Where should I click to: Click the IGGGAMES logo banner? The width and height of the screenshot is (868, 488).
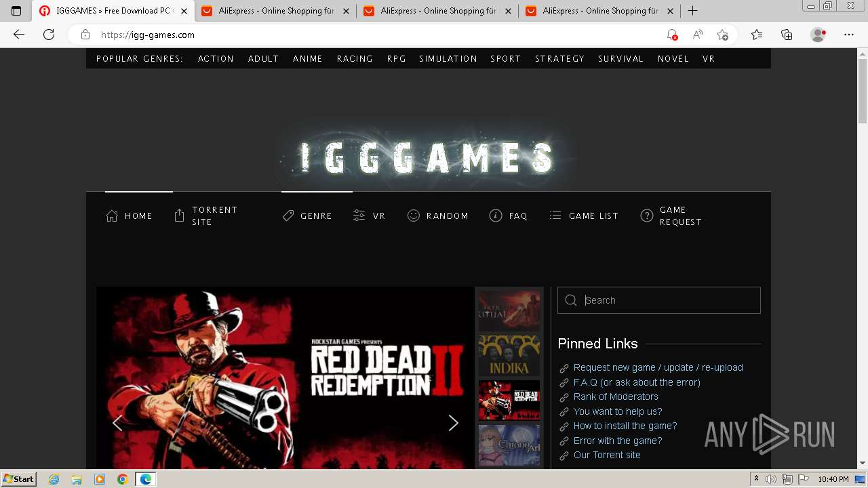(428, 157)
